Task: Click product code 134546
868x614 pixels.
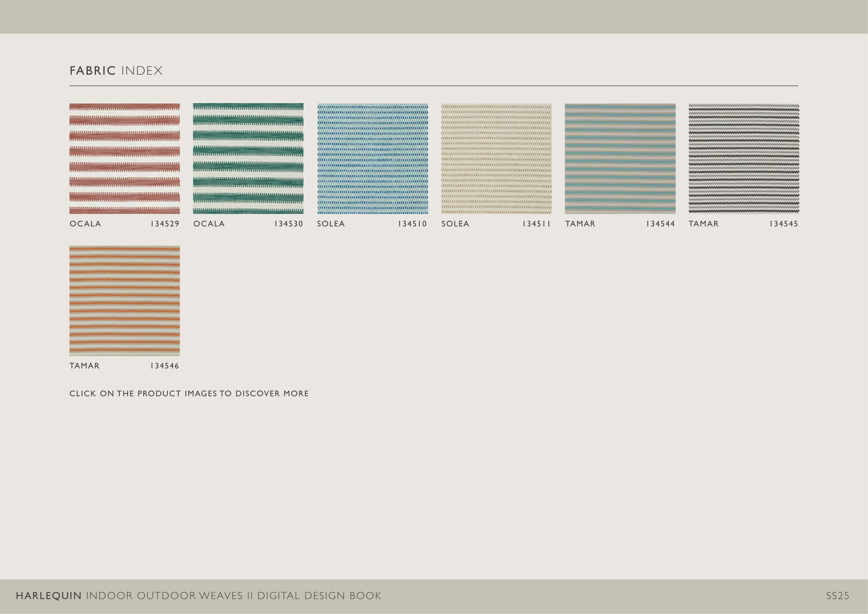Action: pos(165,366)
